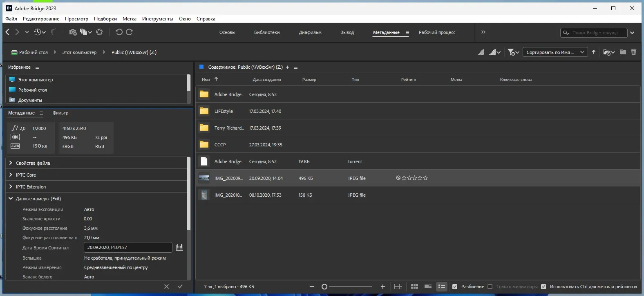Click the Дата Время Оригинал date field

128,247
